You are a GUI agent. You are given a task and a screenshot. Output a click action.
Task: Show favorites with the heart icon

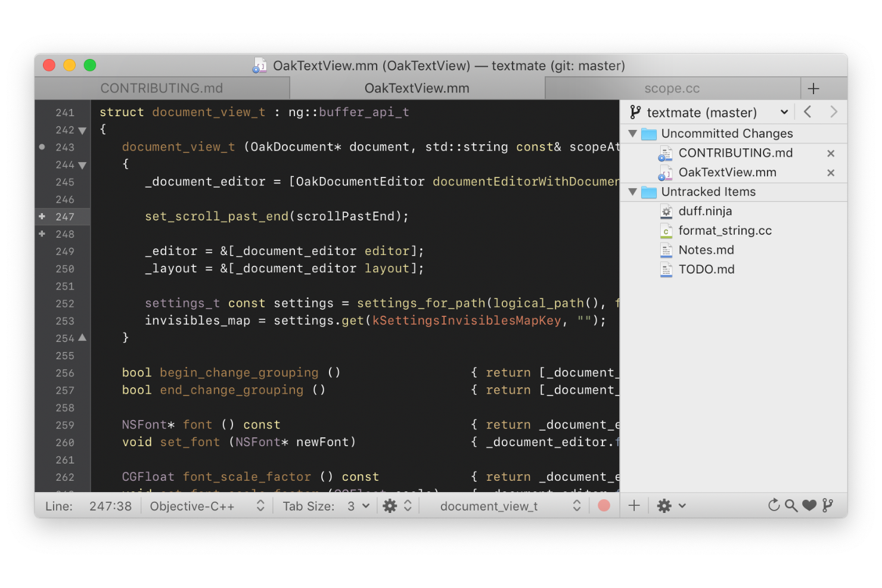pos(809,506)
